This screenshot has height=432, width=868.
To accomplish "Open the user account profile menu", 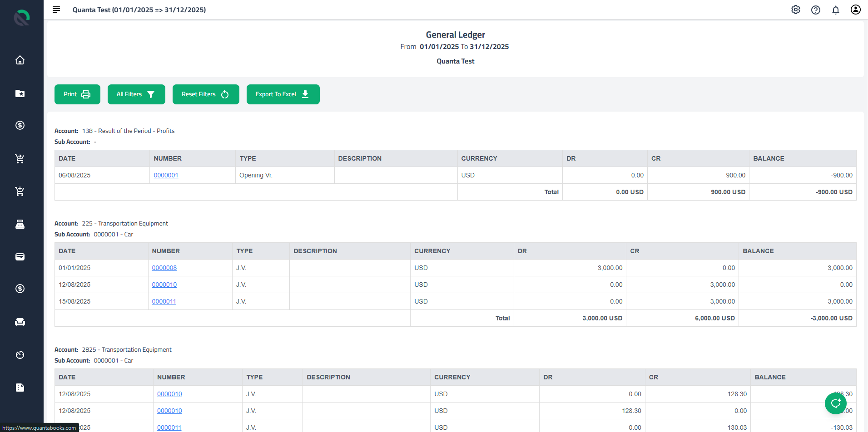I will tap(855, 10).
